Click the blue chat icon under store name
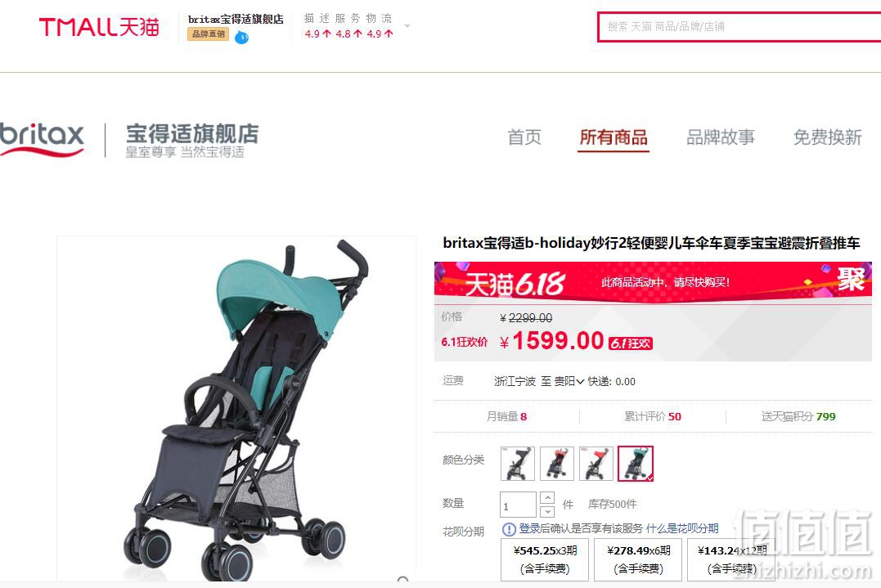Viewport: 881px width, 588px height. point(241,38)
